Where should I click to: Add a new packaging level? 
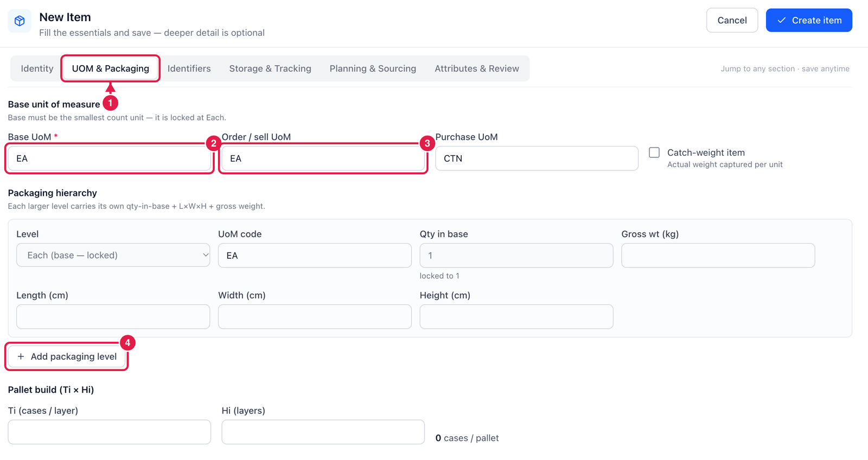pos(67,356)
